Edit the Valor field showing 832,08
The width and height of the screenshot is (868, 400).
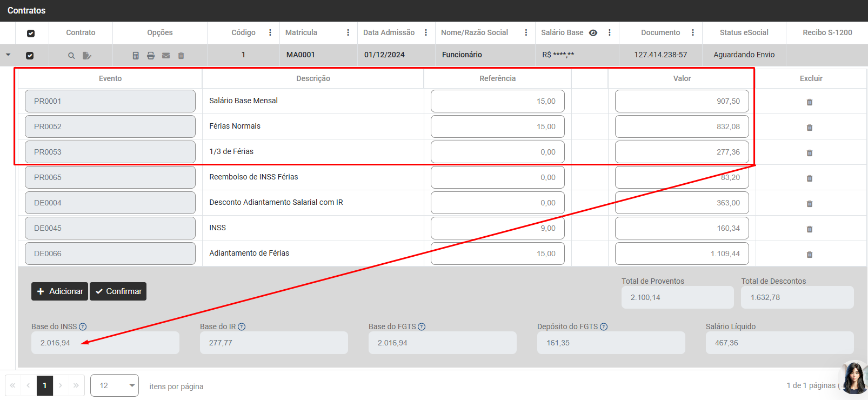[x=682, y=126]
